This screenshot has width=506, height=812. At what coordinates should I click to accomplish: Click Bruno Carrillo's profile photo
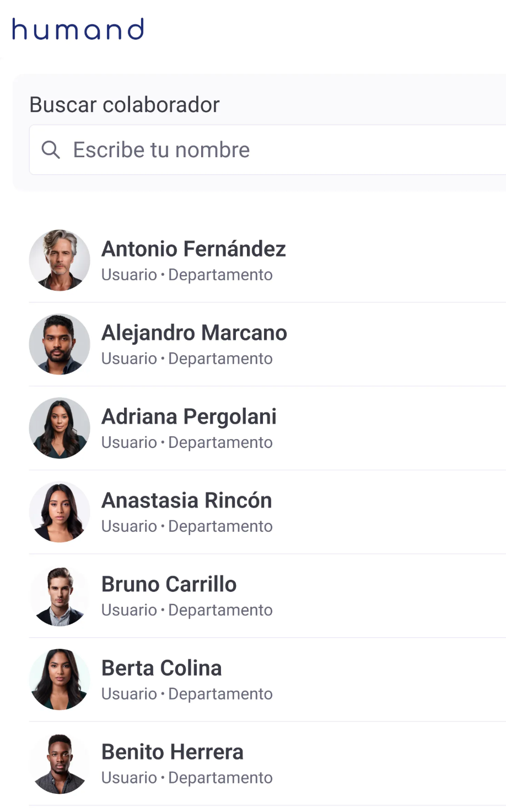60,596
